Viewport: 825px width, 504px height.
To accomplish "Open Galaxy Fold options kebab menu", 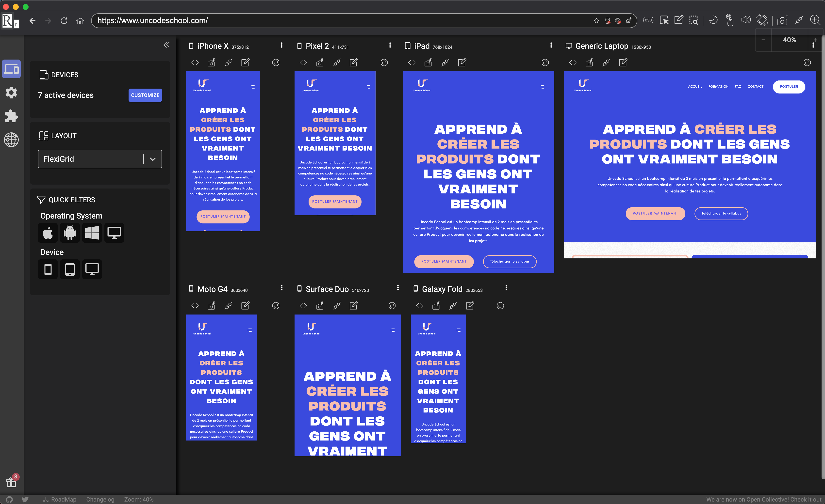I will 506,288.
